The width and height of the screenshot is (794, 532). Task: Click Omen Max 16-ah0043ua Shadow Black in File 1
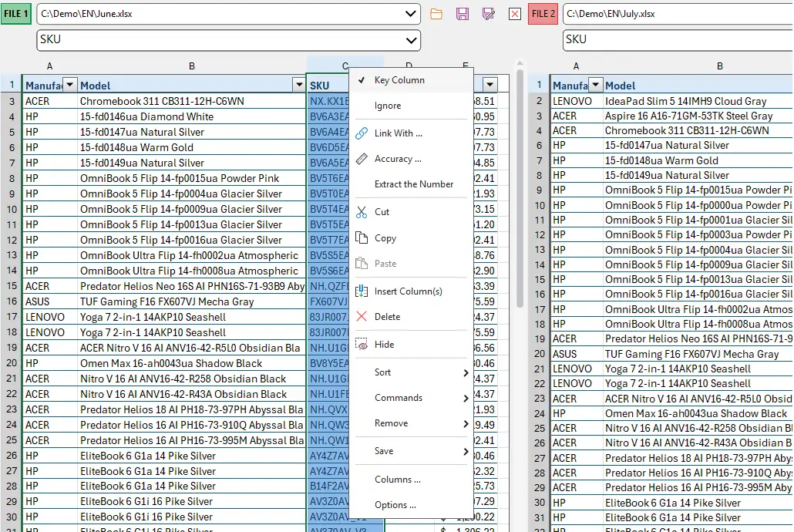(x=192, y=363)
